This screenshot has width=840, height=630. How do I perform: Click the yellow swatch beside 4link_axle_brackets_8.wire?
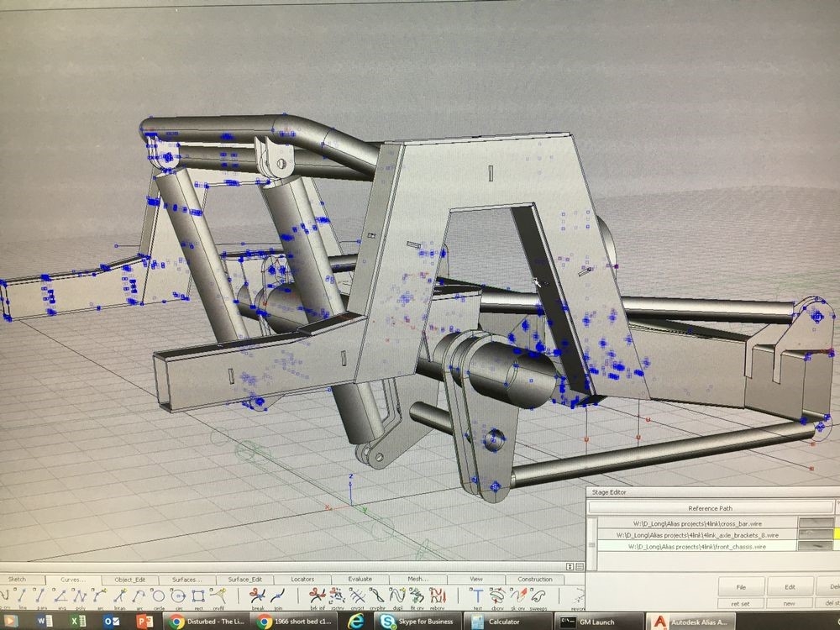836,534
